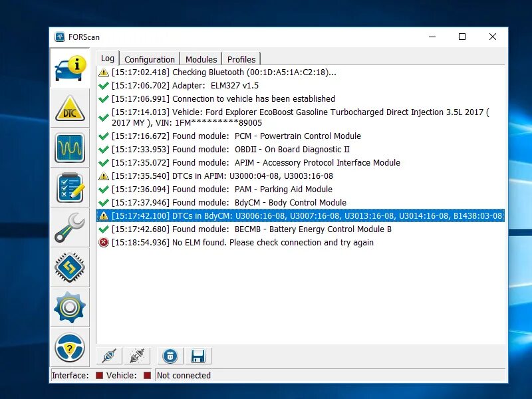Click the red error icon beside No ELM found
The width and height of the screenshot is (532, 399).
coord(104,242)
